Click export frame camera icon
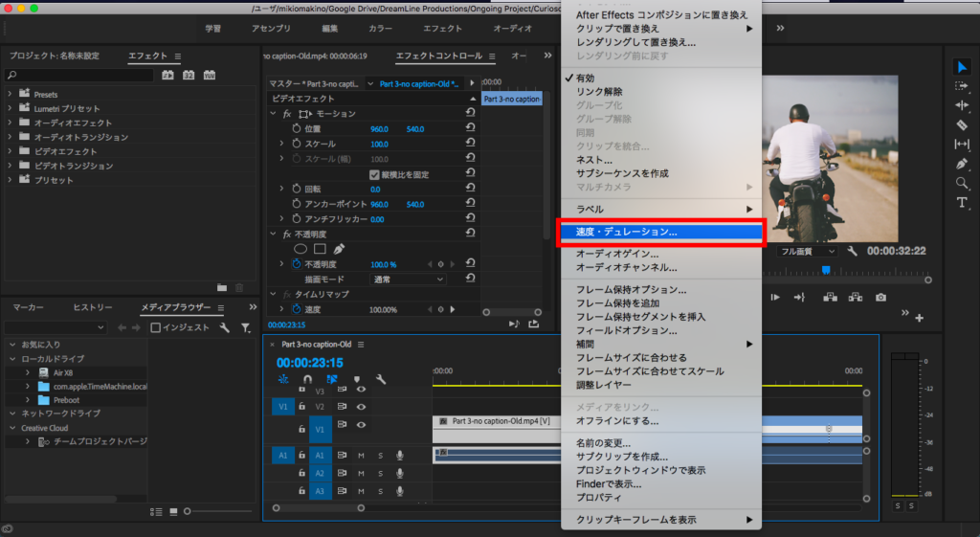Image resolution: width=980 pixels, height=537 pixels. [880, 298]
